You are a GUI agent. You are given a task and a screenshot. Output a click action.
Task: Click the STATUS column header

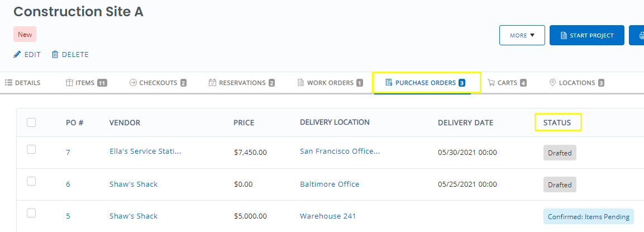coord(557,122)
